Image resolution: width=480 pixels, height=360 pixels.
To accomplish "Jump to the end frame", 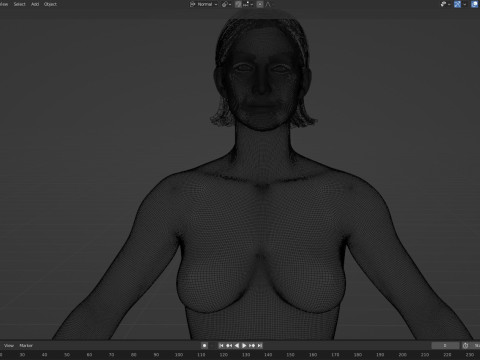I will click(260, 346).
